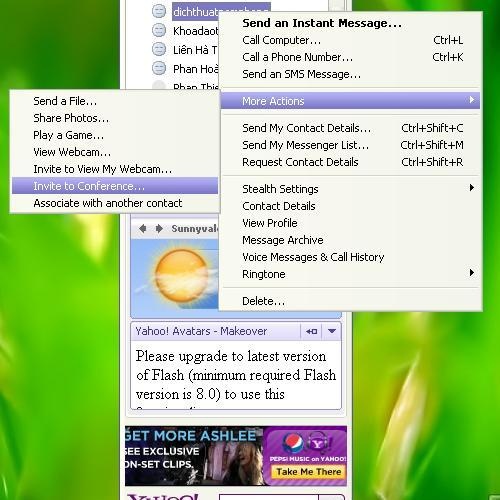Click Take Me There ad button
The height and width of the screenshot is (500, 500).
point(309,472)
